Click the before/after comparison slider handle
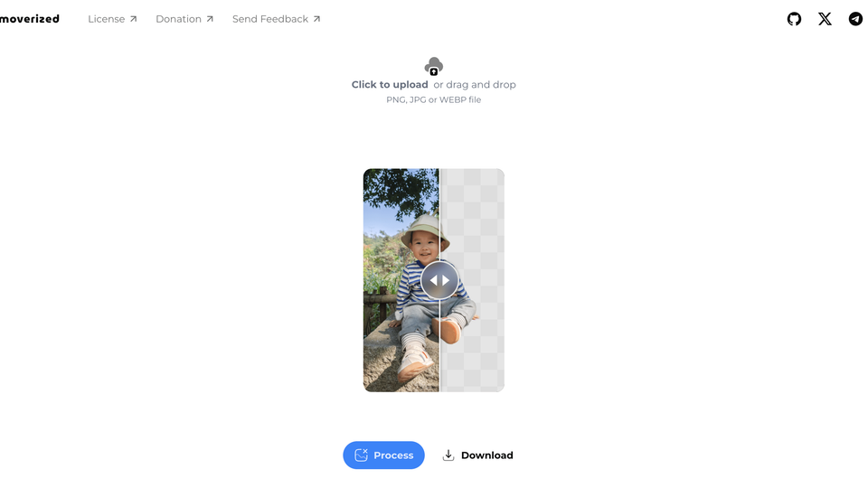868x488 pixels. pyautogui.click(x=439, y=280)
